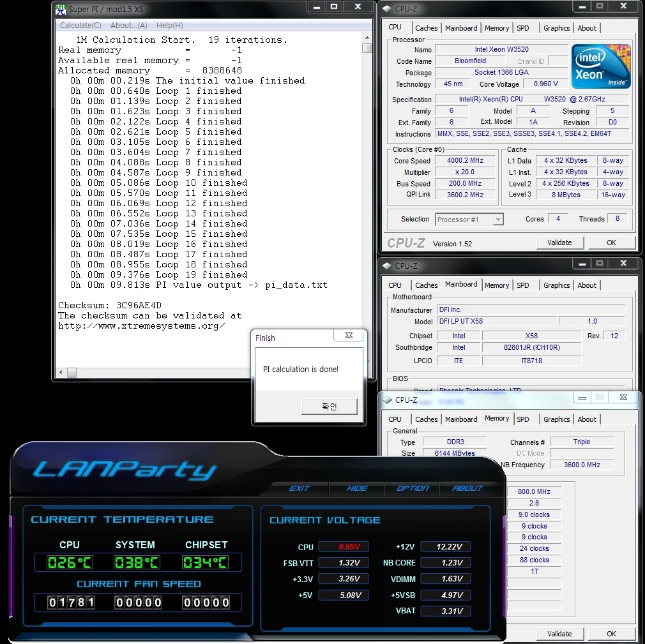Click Validate in the top CPU-Z window

559,243
